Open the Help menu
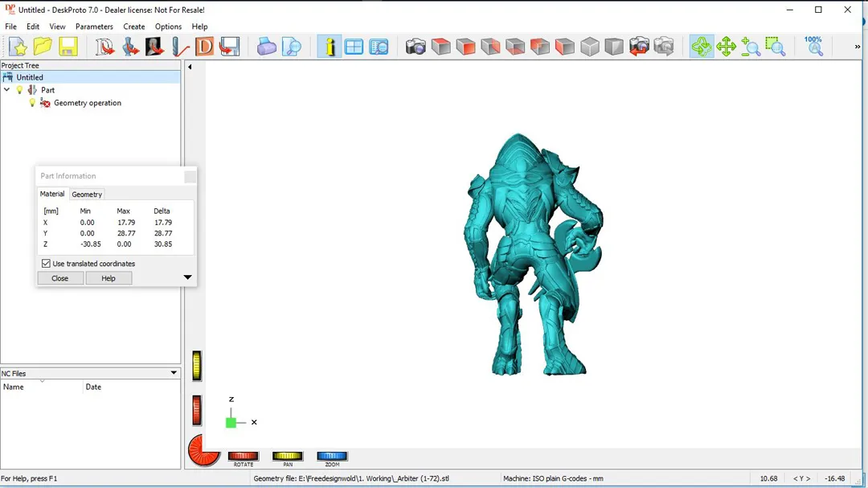Viewport: 868px width, 488px height. [x=199, y=26]
